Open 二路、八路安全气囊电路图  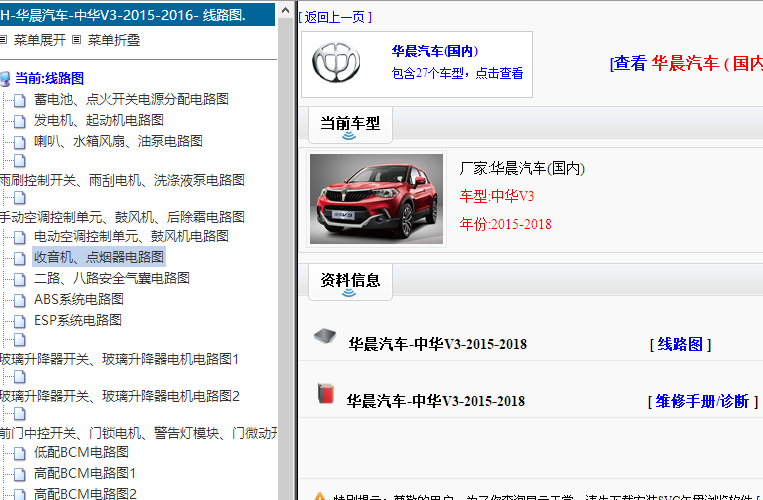112,278
